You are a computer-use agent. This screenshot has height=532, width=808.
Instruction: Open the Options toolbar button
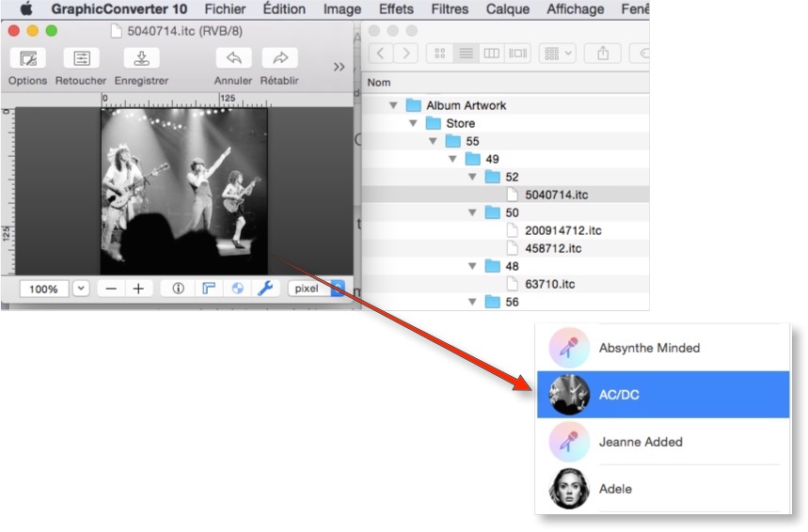[x=28, y=58]
